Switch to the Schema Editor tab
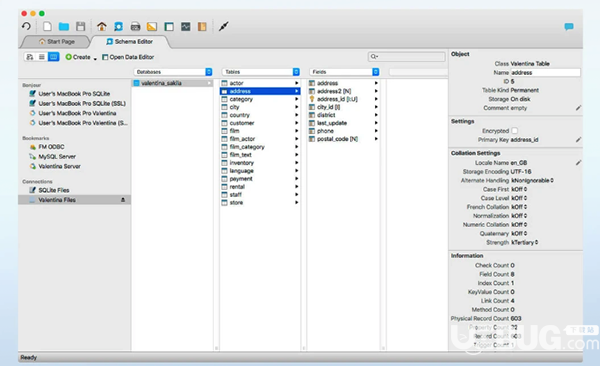This screenshot has height=366, width=600. coord(130,41)
